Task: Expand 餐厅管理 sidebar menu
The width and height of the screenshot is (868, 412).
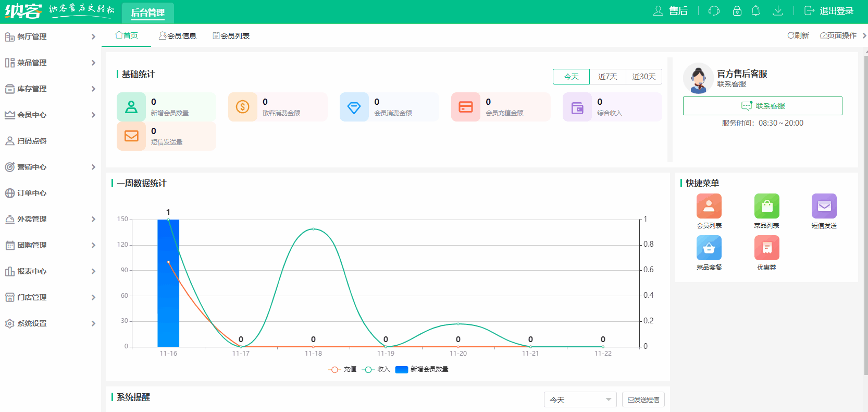Action: click(x=51, y=37)
